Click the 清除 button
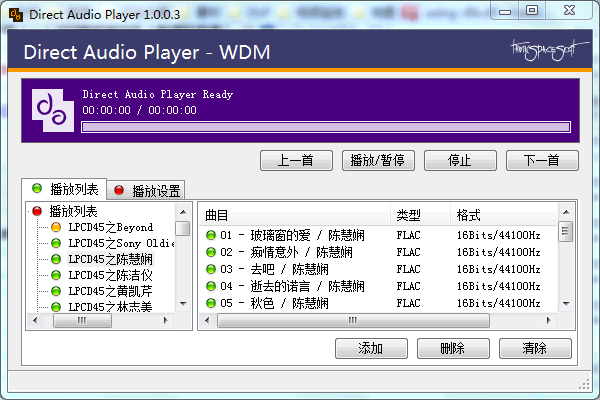Image resolution: width=600 pixels, height=400 pixels. [535, 348]
